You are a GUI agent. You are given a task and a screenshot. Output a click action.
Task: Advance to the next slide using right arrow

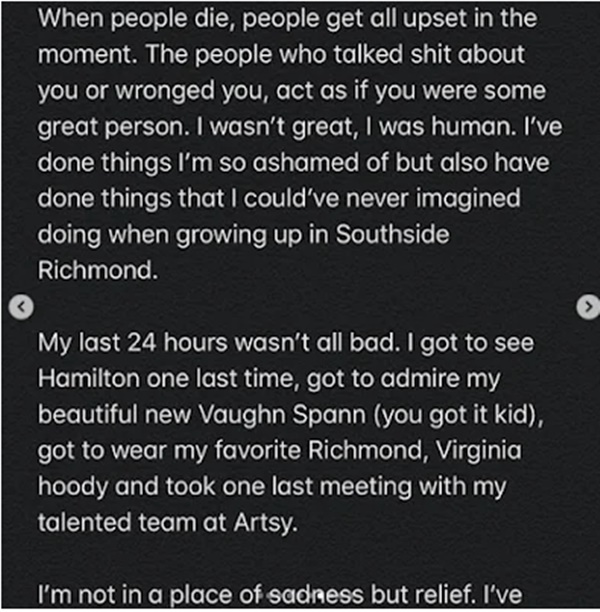(x=585, y=308)
